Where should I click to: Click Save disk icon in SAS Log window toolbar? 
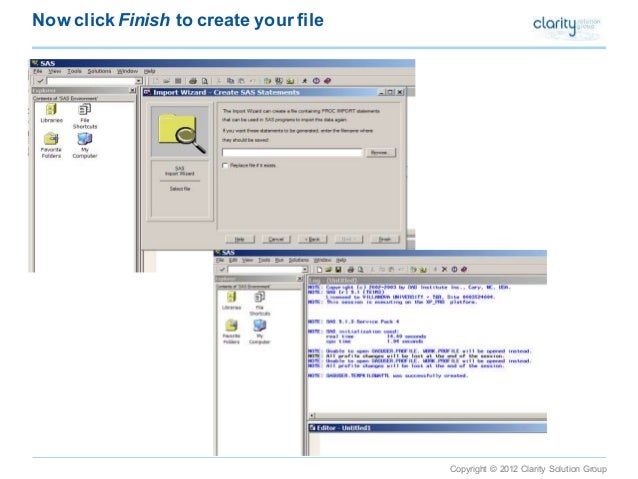click(x=338, y=269)
